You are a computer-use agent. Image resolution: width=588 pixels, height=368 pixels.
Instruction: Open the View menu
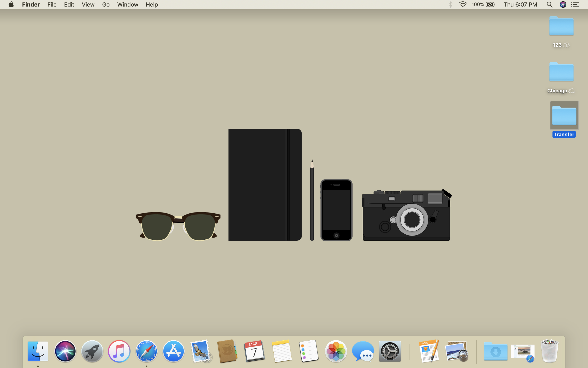88,5
